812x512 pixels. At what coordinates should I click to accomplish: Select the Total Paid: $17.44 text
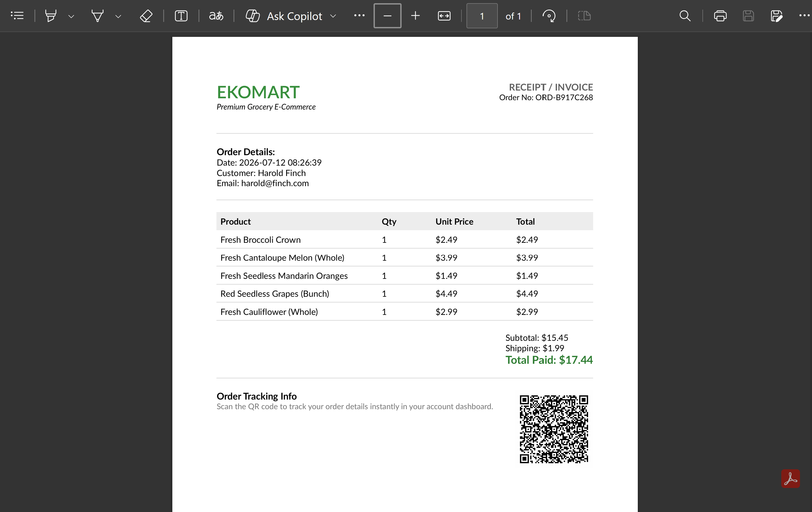pyautogui.click(x=549, y=360)
